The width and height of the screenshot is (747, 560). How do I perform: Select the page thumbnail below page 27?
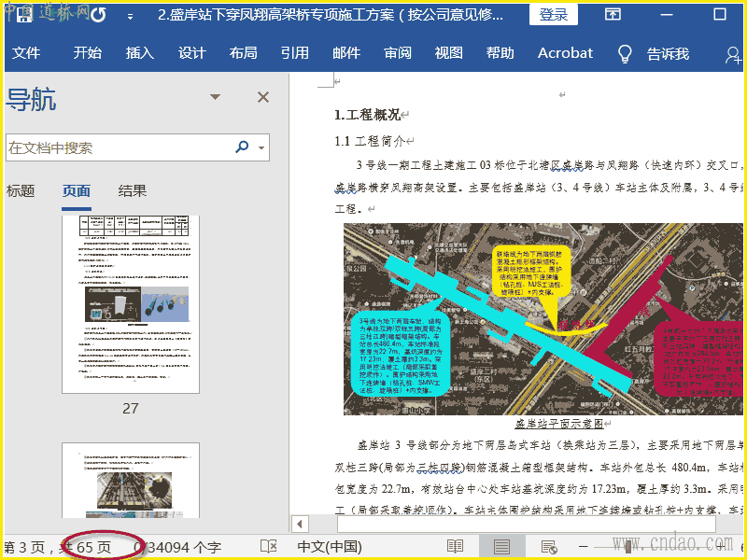pos(131,480)
